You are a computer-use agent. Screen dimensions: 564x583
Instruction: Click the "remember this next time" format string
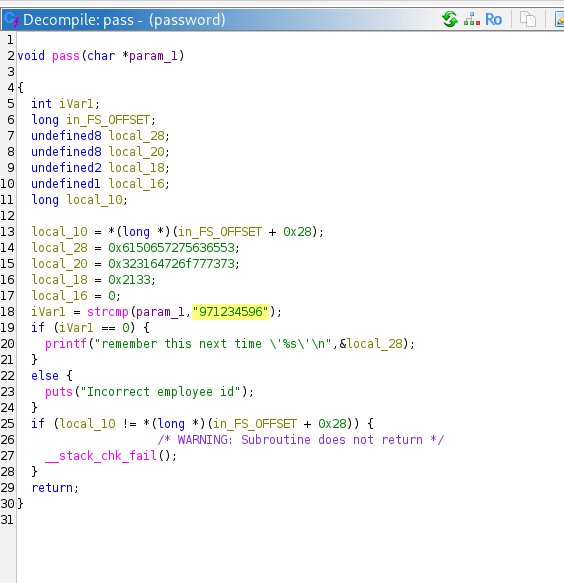click(x=213, y=344)
